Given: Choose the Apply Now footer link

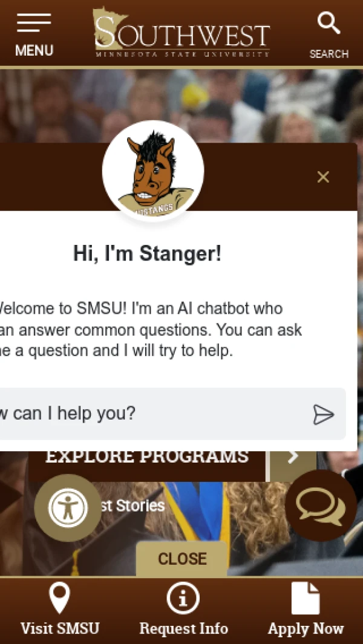Looking at the screenshot, I should [306, 628].
